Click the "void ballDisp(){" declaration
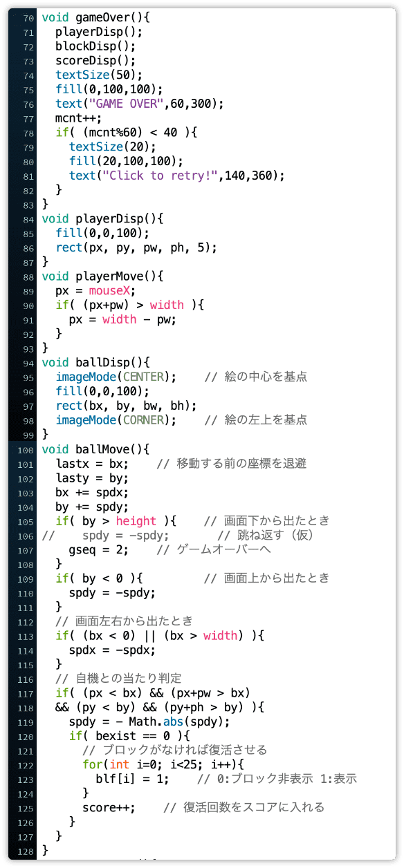The width and height of the screenshot is (404, 868). pyautogui.click(x=95, y=362)
